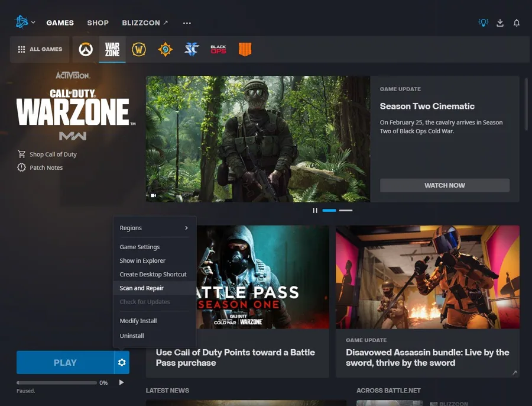
Task: Click the external link arrow on Disavowed card
Action: pos(514,373)
